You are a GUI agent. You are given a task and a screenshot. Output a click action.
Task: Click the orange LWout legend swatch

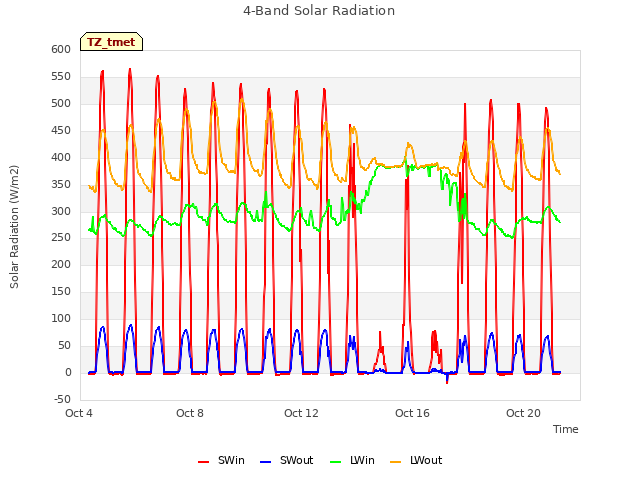396,462
